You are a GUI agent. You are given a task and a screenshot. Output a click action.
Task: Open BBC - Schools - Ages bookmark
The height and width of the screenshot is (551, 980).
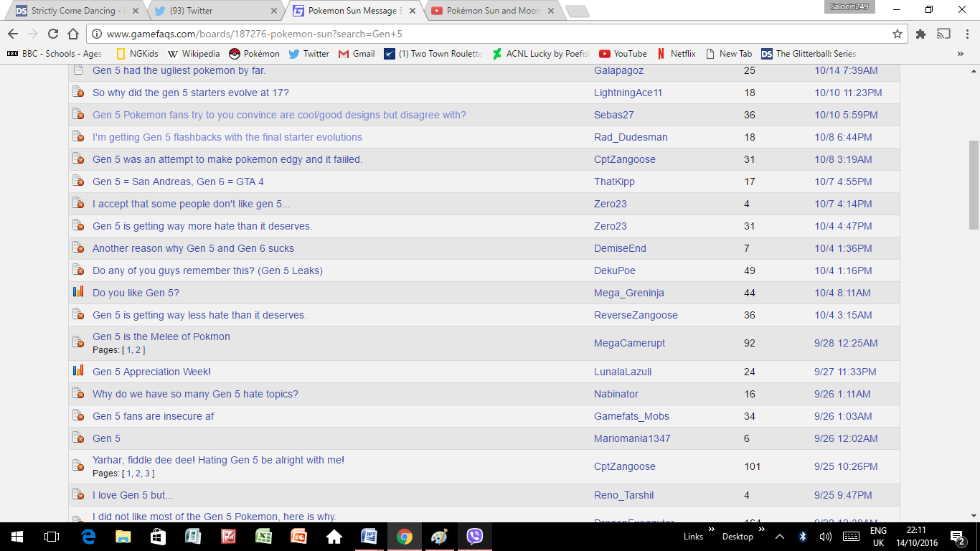(55, 54)
